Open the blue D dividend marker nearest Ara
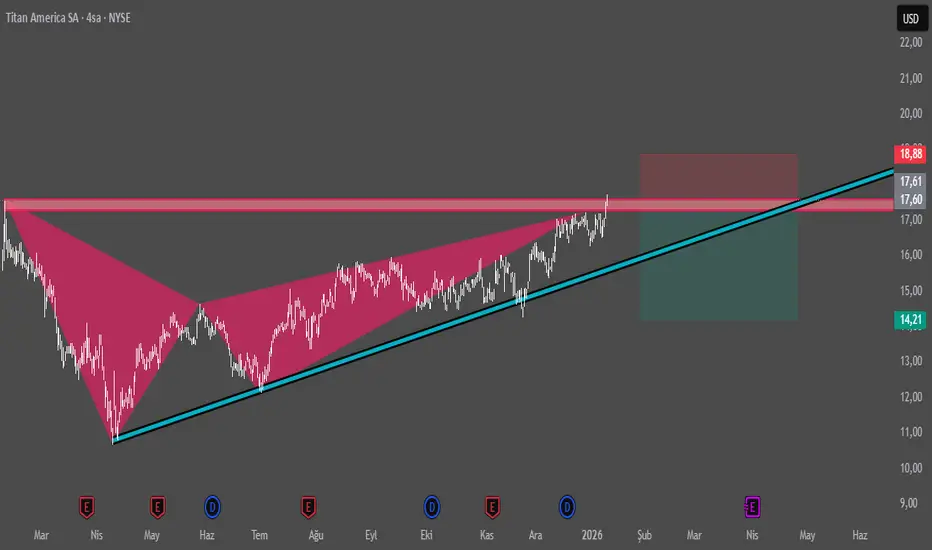 pyautogui.click(x=567, y=507)
